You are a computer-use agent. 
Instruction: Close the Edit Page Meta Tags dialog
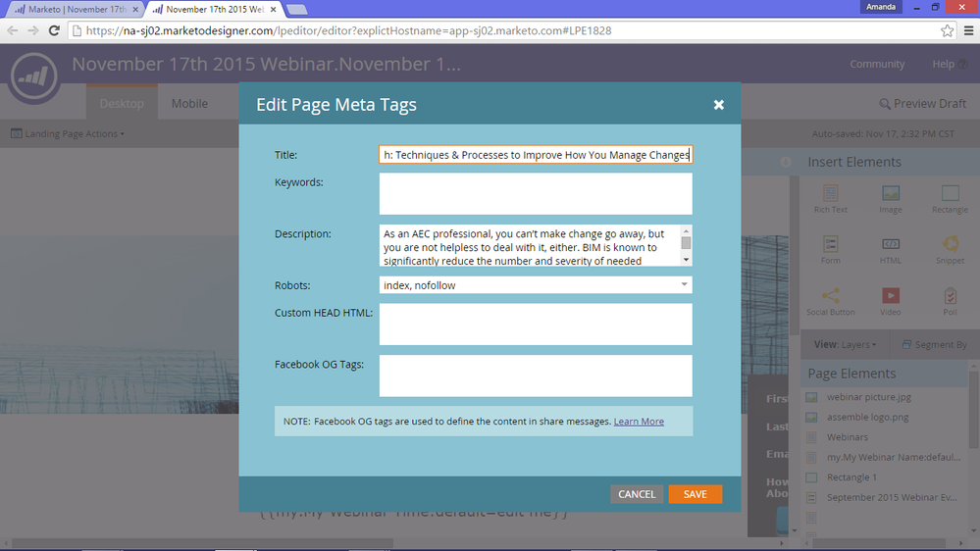point(719,105)
